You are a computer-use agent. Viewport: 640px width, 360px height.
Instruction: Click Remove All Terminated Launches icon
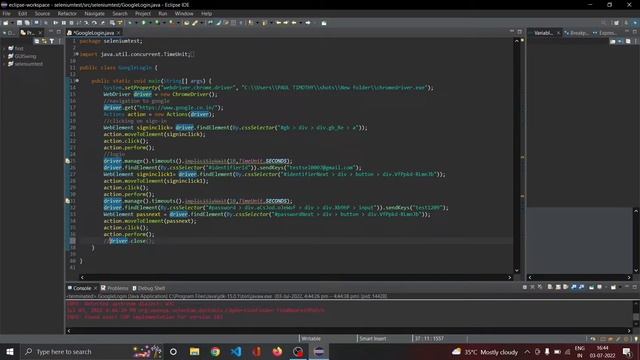coord(540,287)
